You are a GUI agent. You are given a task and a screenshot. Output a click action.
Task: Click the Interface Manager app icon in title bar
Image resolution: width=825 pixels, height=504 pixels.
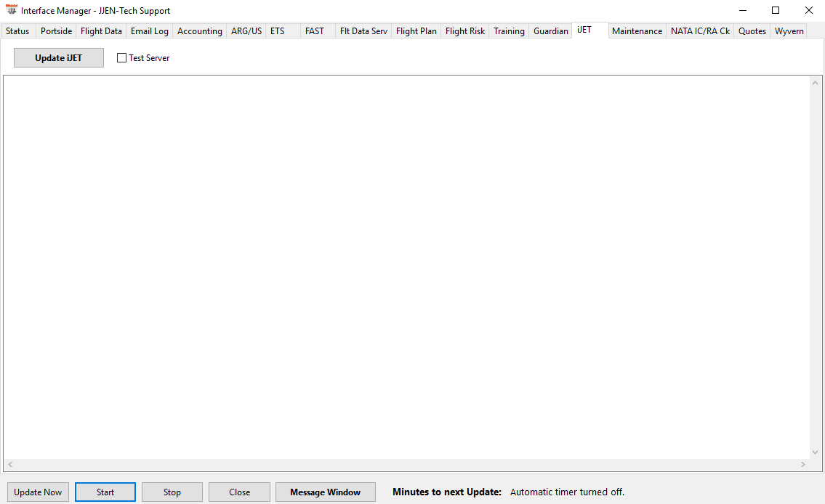[x=11, y=10]
